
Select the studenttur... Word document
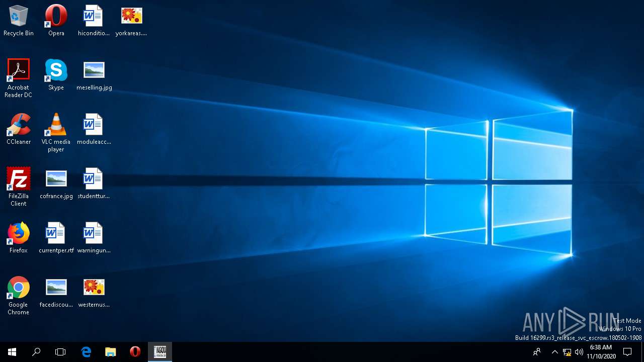pos(94,184)
